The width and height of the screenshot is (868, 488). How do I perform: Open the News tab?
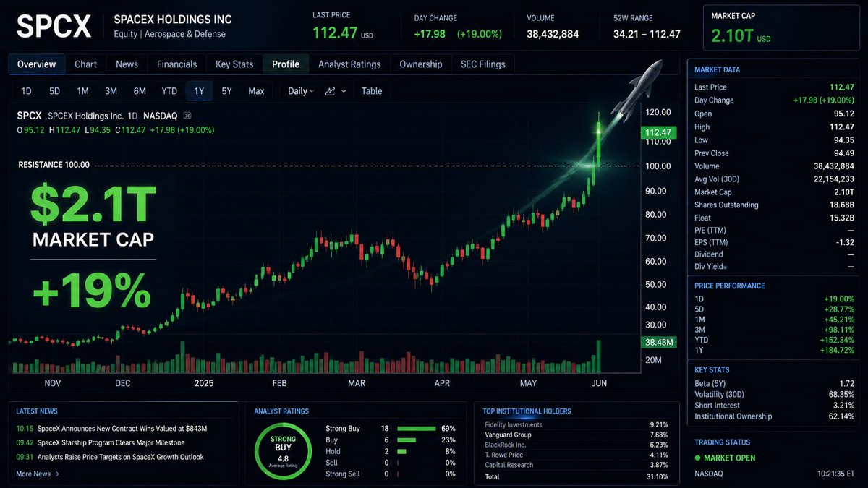(127, 64)
